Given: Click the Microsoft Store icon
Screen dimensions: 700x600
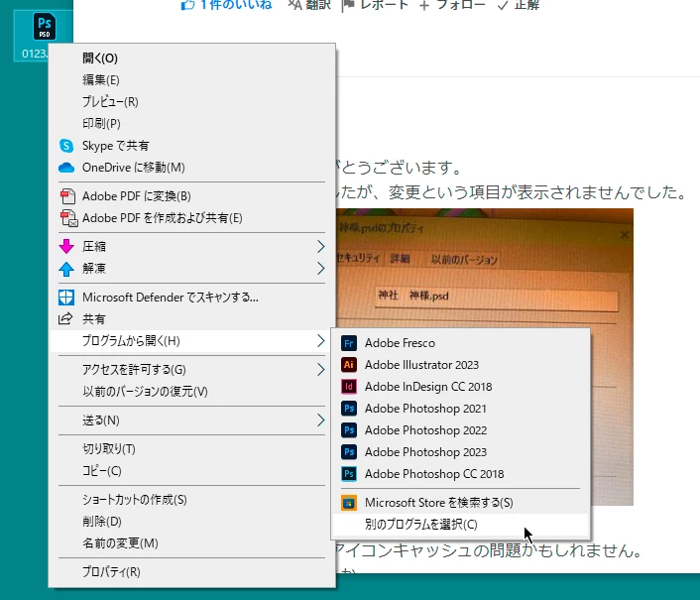Looking at the screenshot, I should 349,503.
